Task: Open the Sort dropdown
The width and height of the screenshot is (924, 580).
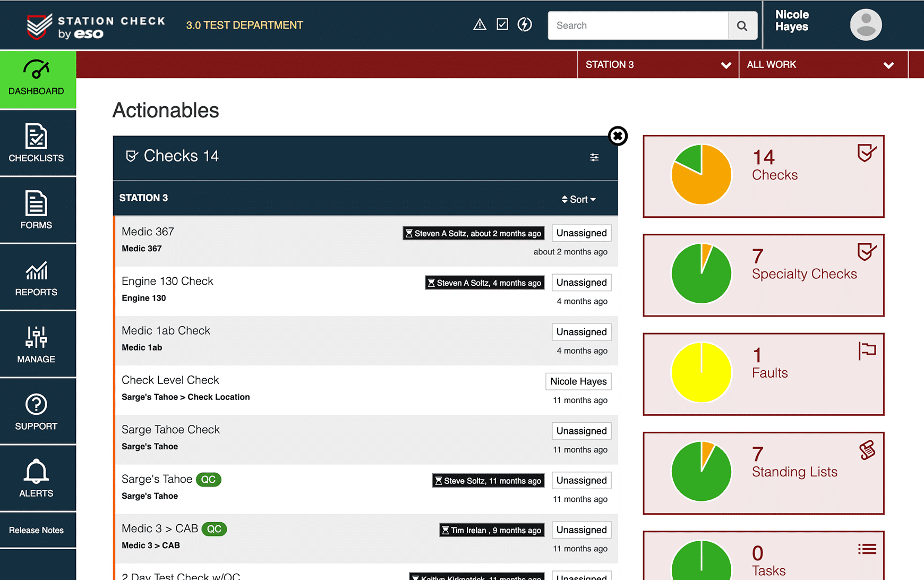Action: (579, 200)
